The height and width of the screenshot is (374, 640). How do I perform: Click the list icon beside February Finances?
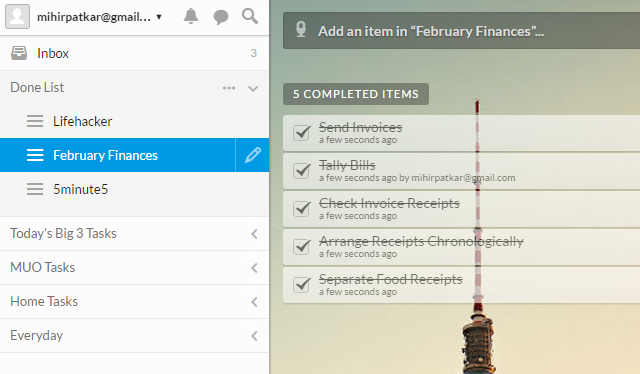click(35, 155)
